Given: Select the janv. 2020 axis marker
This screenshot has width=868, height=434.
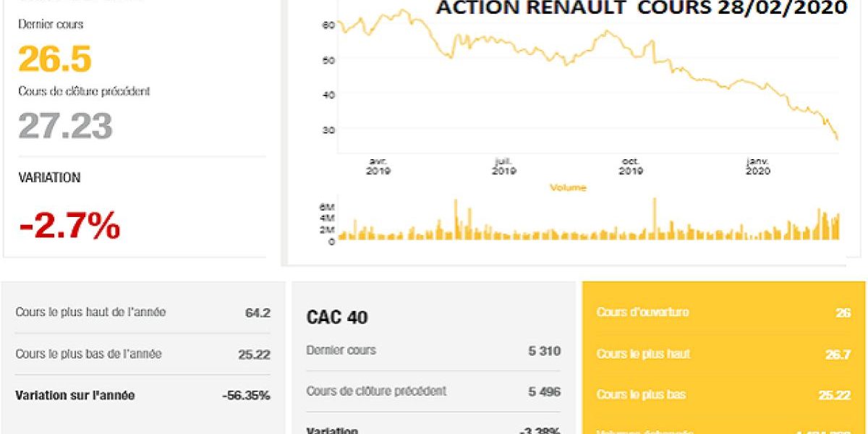Looking at the screenshot, I should click(757, 166).
